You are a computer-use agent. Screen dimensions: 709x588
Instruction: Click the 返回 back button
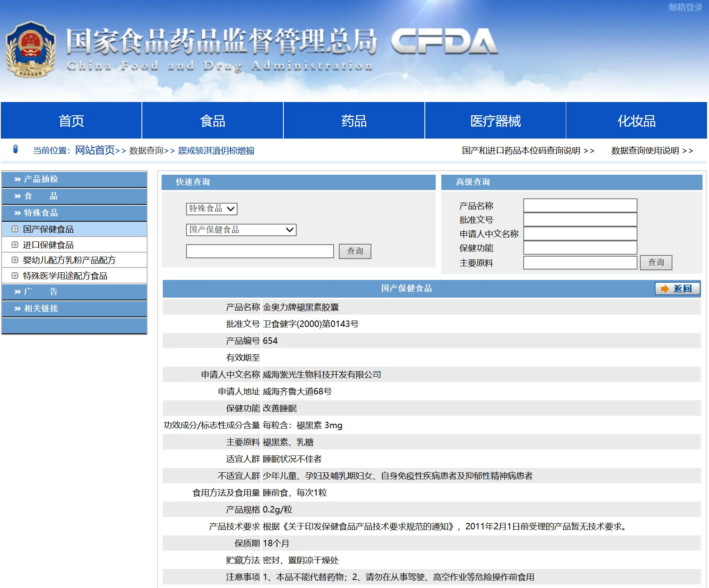(x=678, y=288)
